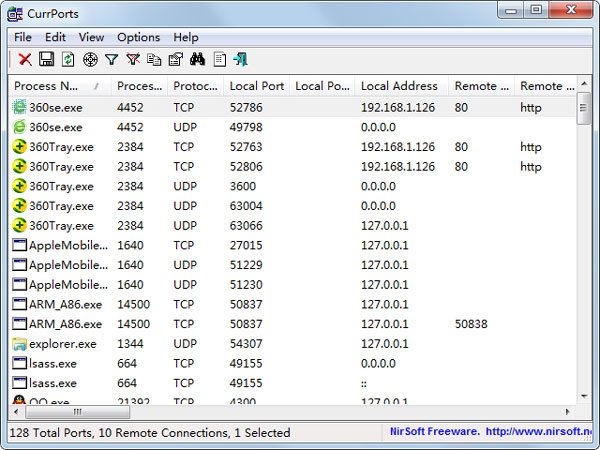Screen dimensions: 600x450
Task: Click the red X Close Selected Connections icon
Action: tap(25, 59)
